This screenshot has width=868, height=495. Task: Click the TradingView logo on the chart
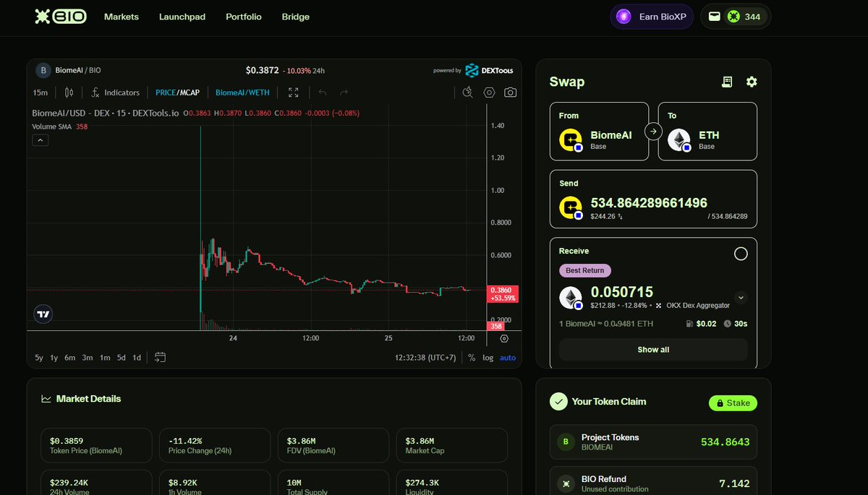43,314
